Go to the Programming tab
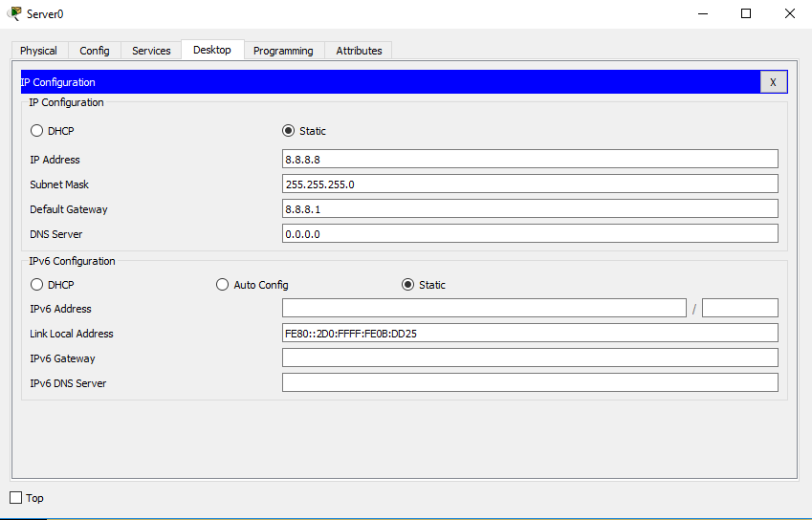The image size is (812, 520). (283, 51)
